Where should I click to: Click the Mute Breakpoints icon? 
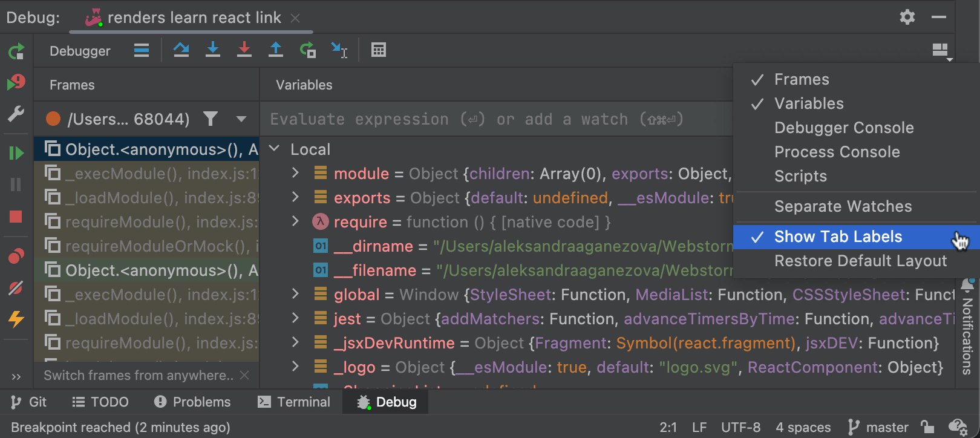pos(16,288)
